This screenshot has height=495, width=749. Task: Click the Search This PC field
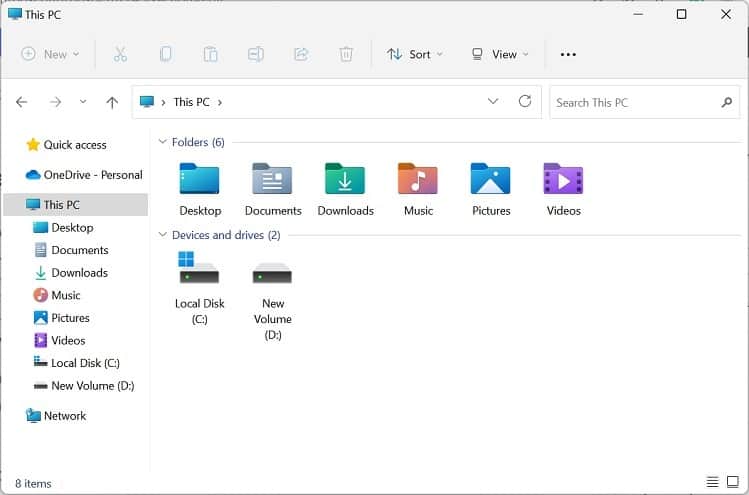coord(644,102)
